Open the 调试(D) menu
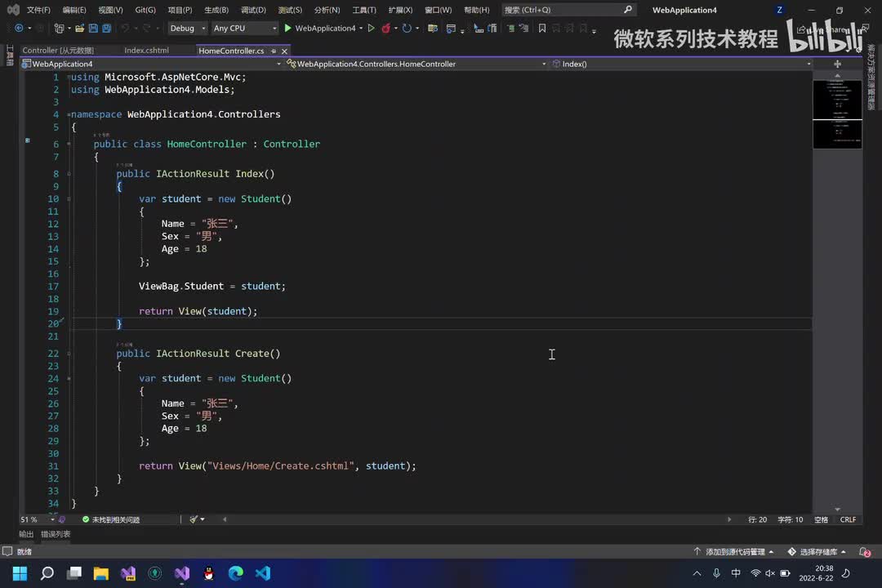 [253, 10]
